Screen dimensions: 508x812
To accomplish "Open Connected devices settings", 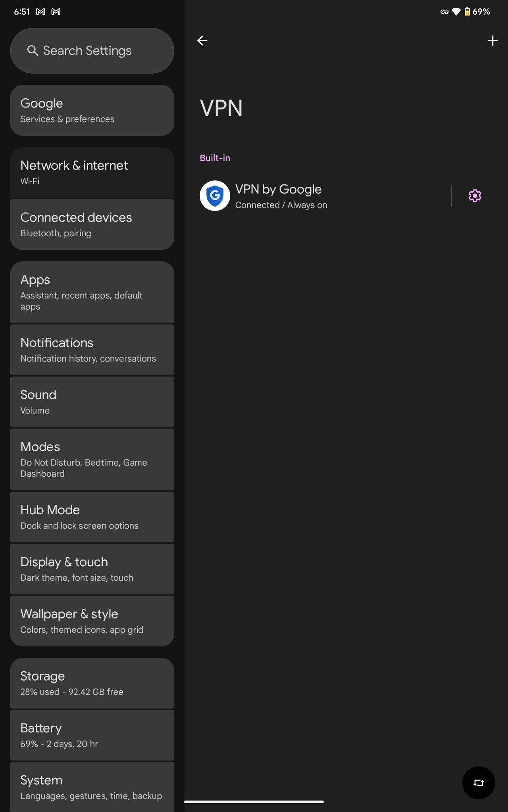I will [x=92, y=224].
